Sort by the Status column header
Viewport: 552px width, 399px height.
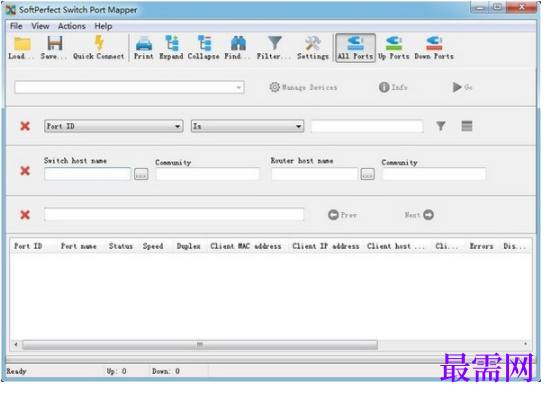[122, 246]
